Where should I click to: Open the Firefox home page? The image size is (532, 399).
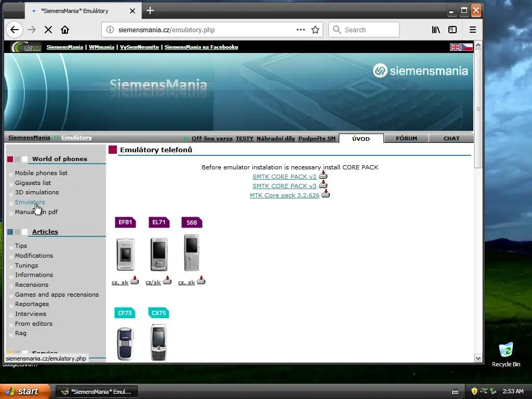[x=65, y=30]
